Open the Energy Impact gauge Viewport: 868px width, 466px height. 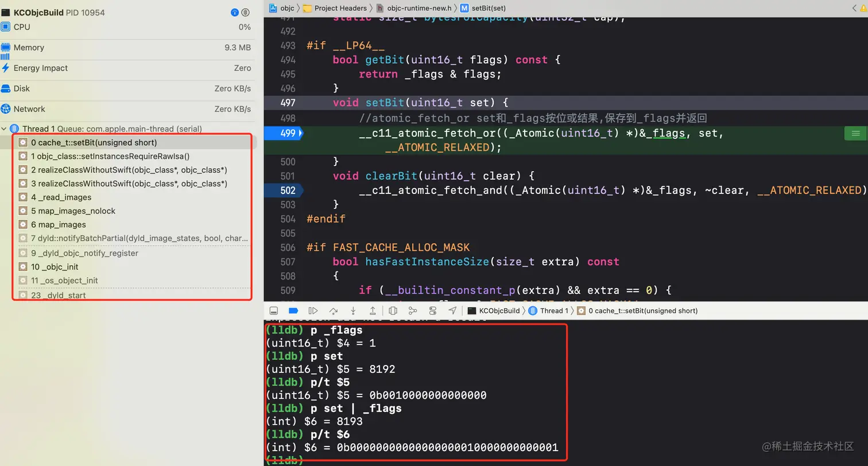coord(126,68)
